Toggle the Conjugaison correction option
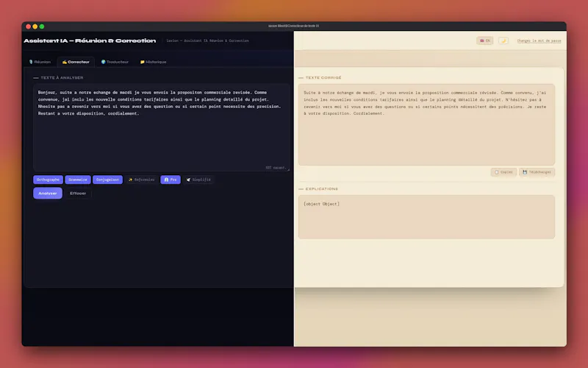The image size is (588, 368). [107, 180]
